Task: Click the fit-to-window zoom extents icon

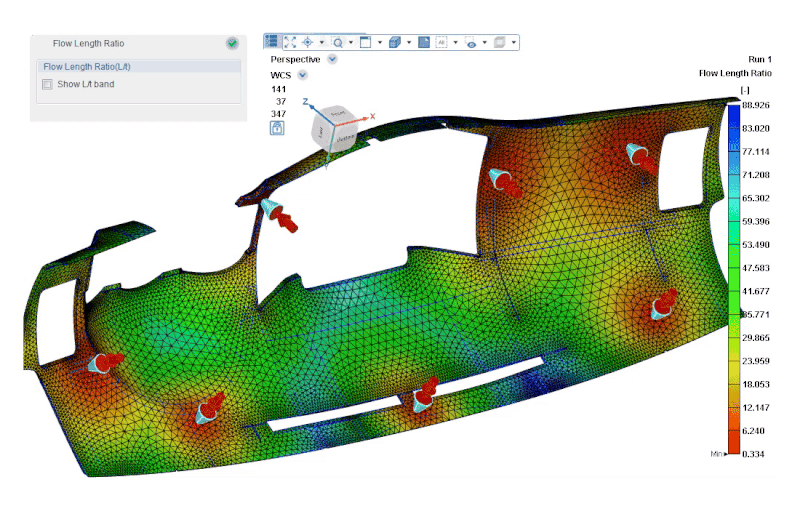Action: coord(290,42)
